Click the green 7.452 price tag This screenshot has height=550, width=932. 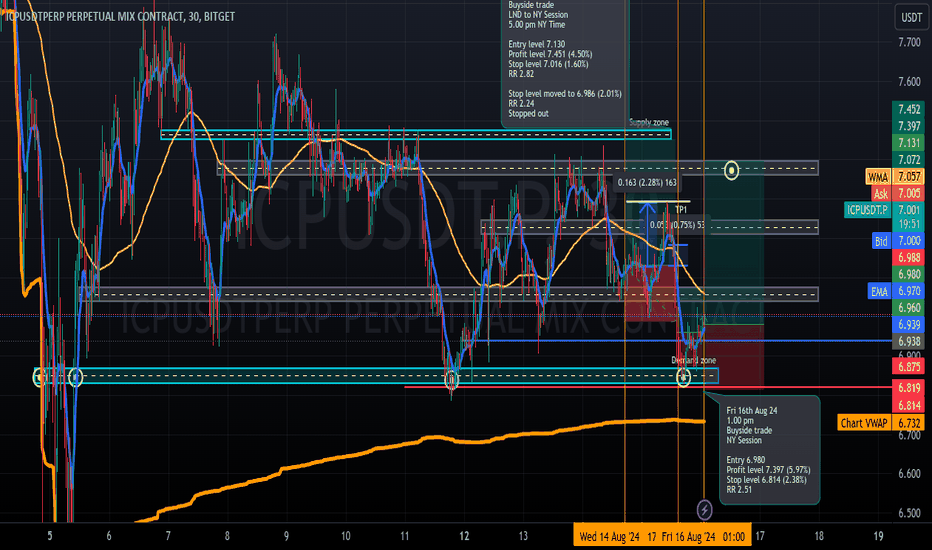click(x=909, y=109)
